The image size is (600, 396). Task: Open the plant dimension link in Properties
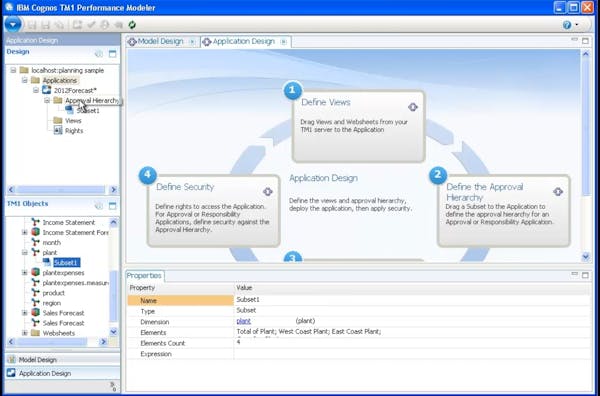[x=243, y=321]
